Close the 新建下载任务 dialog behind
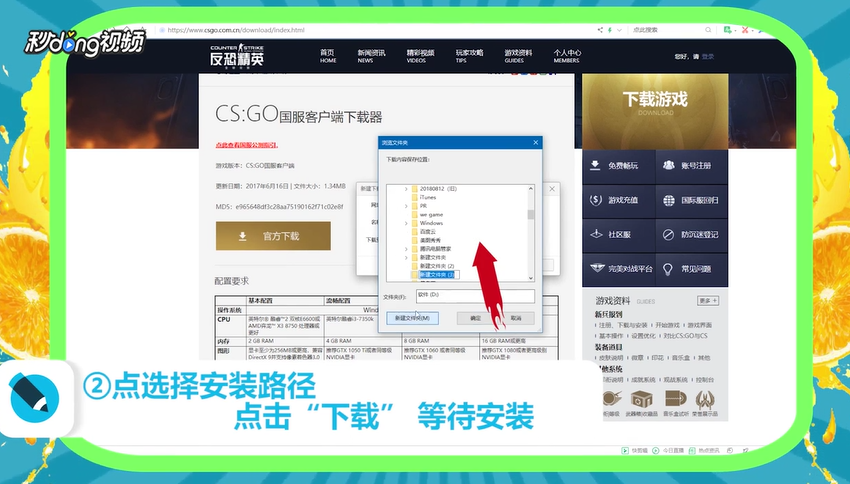The height and width of the screenshot is (484, 850). pos(552,189)
